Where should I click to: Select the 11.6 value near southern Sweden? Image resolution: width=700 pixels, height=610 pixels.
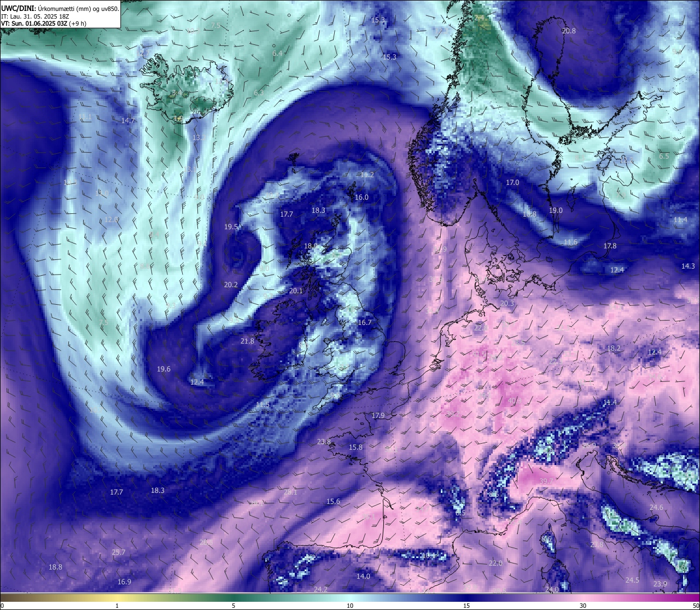(570, 242)
